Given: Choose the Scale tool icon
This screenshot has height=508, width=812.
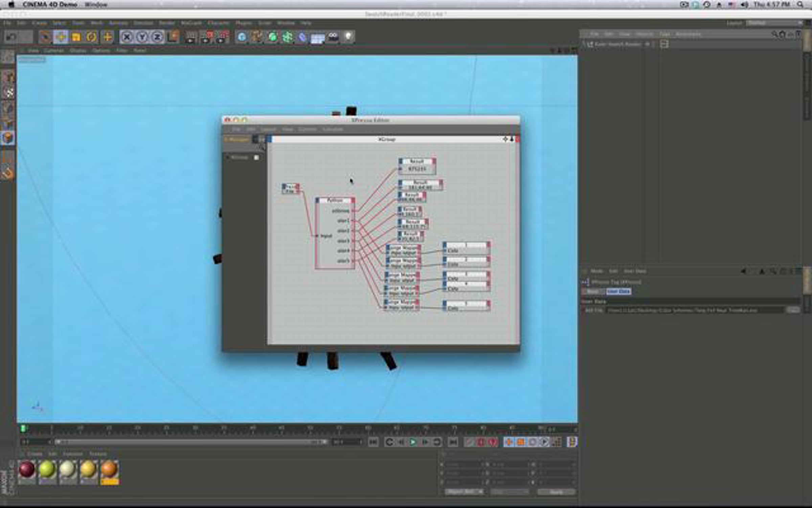Looking at the screenshot, I should tap(76, 37).
